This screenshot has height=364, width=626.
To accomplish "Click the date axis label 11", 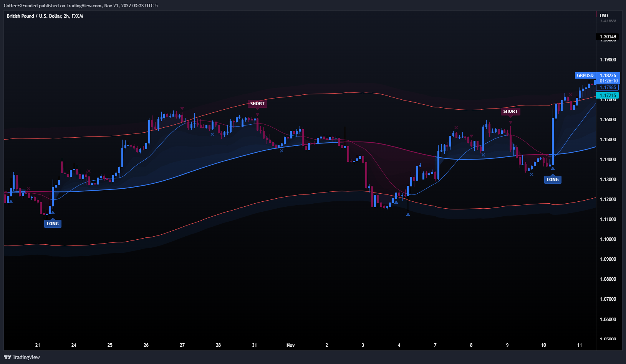I will 580,345.
